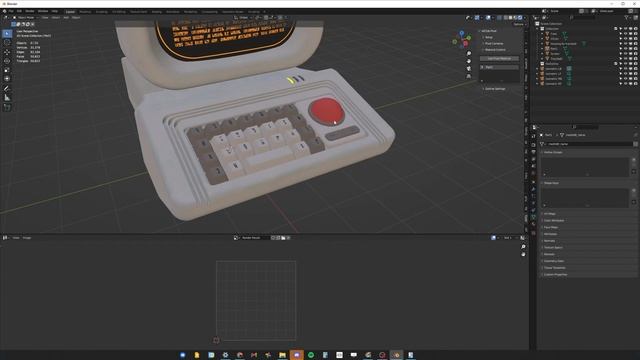The width and height of the screenshot is (640, 360).
Task: Expand the Custom Properties panel
Action: click(x=556, y=274)
